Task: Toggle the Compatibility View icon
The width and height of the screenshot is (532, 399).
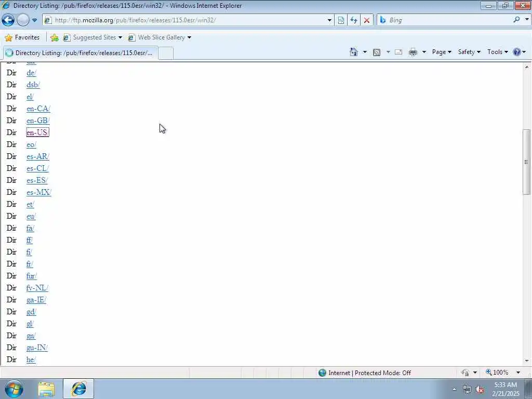Action: tap(341, 20)
